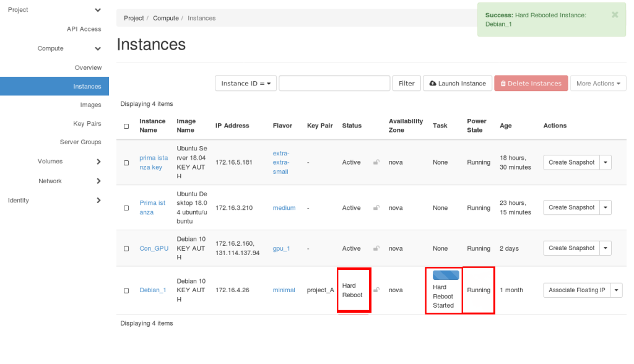Open Key Pairs in the sidebar

(x=87, y=124)
